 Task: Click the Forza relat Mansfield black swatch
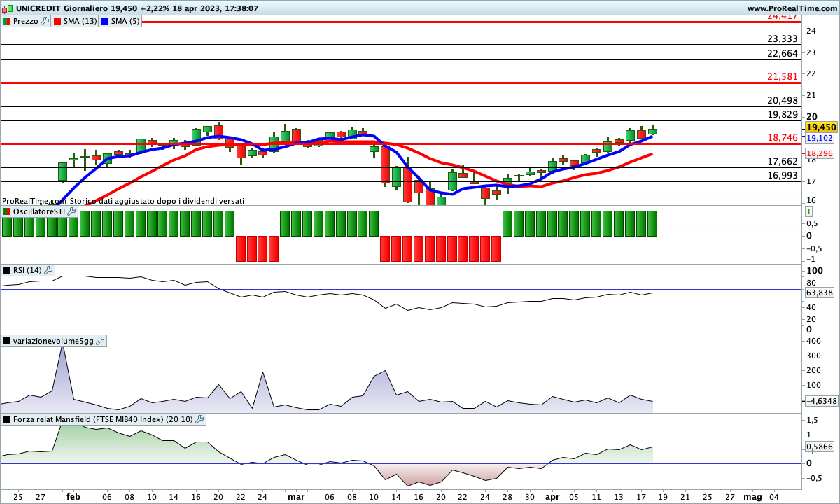coord(7,419)
